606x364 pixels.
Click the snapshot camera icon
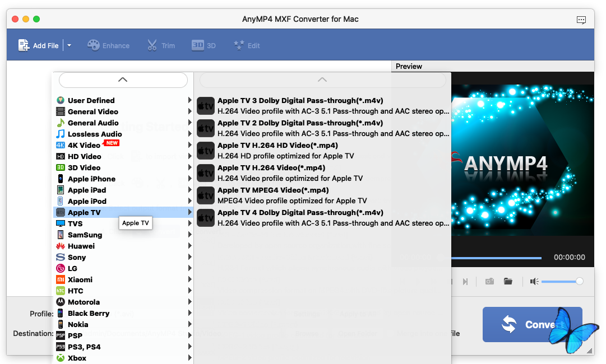[x=489, y=281]
